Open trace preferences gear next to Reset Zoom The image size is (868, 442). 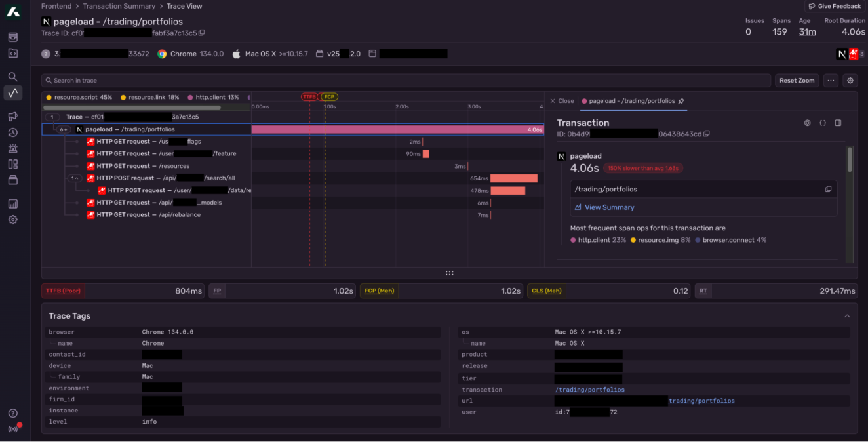(850, 81)
